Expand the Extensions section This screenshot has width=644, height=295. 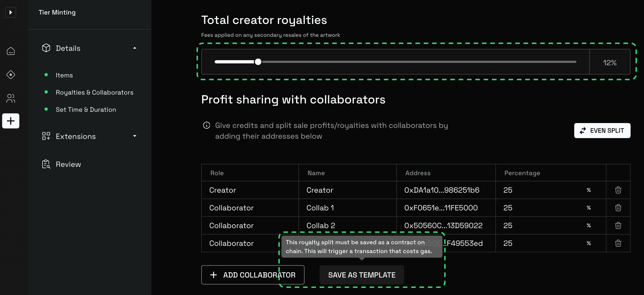[x=135, y=136]
